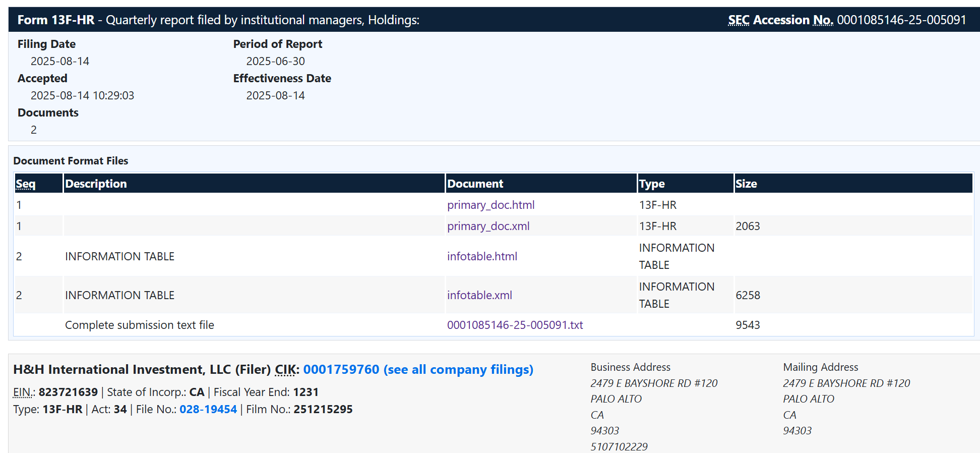
Task: Click the Document column header
Action: click(475, 184)
